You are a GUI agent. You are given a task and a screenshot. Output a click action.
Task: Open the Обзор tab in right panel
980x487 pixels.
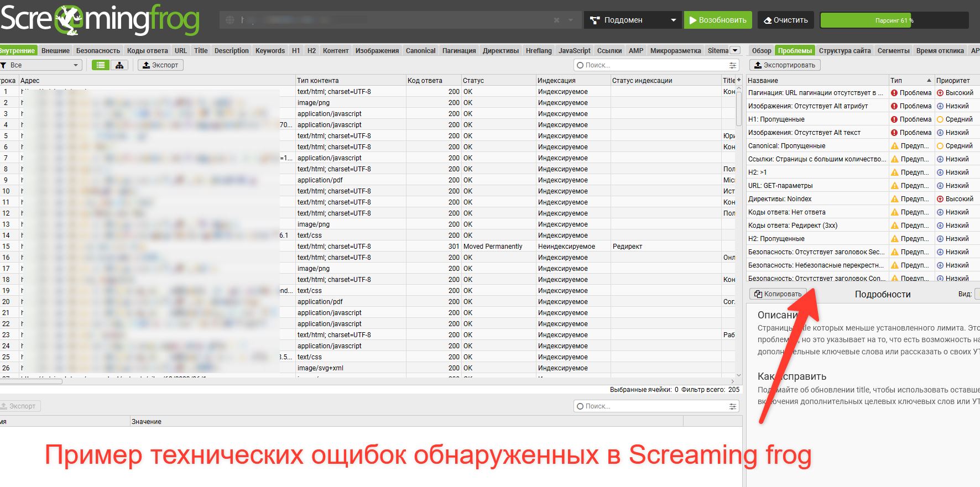[x=761, y=50]
